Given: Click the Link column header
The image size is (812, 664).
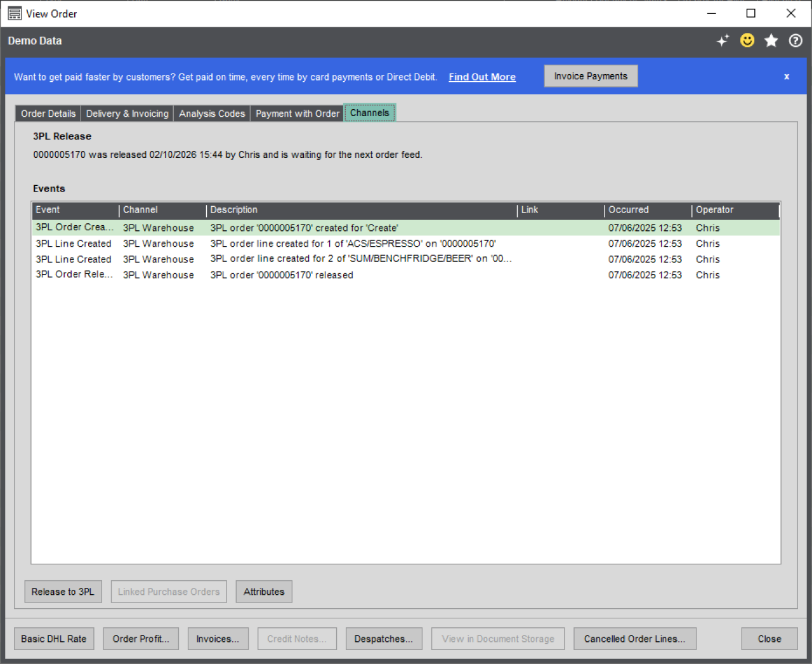Looking at the screenshot, I should click(x=561, y=210).
